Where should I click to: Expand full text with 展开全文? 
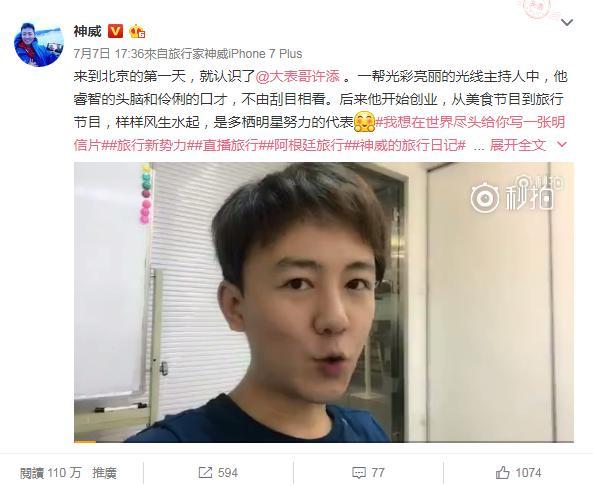click(x=528, y=145)
